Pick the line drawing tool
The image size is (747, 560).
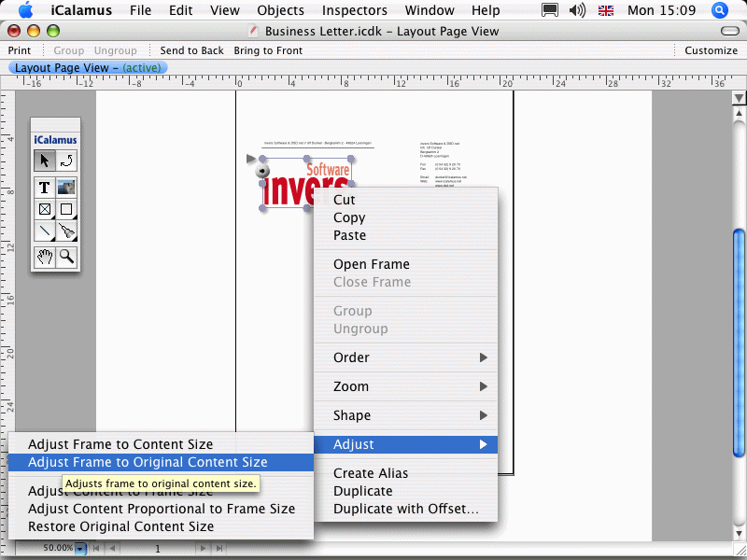[45, 231]
